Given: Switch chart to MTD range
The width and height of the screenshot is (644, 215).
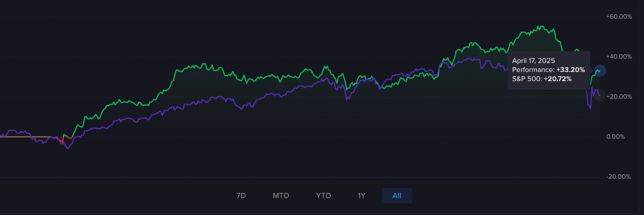Looking at the screenshot, I should 281,196.
